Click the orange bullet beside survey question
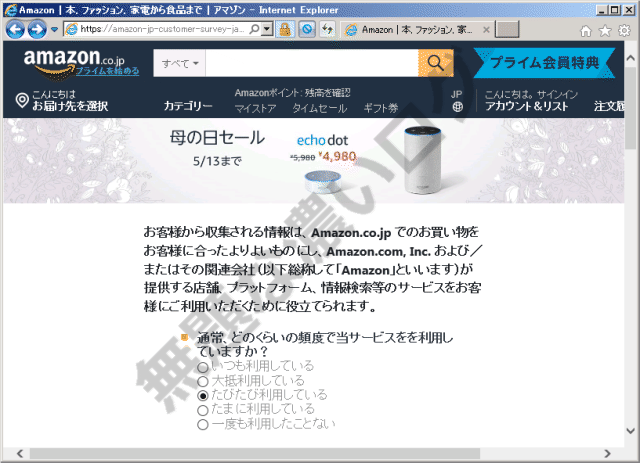640x463 pixels. coord(184,337)
